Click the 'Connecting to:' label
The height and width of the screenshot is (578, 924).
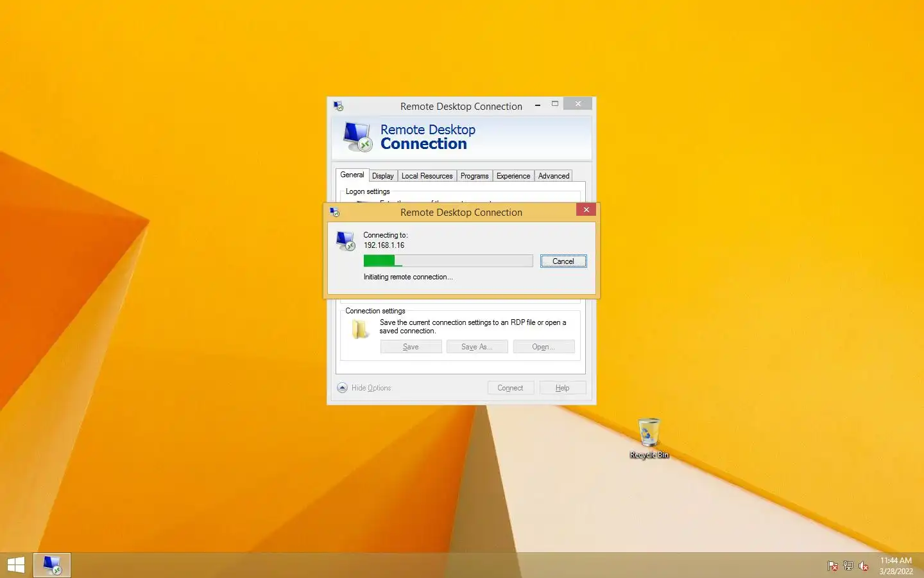(x=386, y=235)
